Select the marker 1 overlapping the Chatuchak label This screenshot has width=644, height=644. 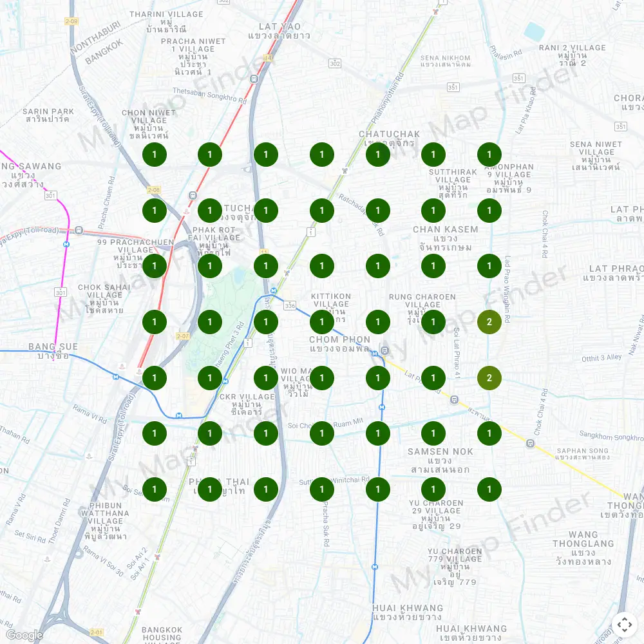[x=378, y=155]
